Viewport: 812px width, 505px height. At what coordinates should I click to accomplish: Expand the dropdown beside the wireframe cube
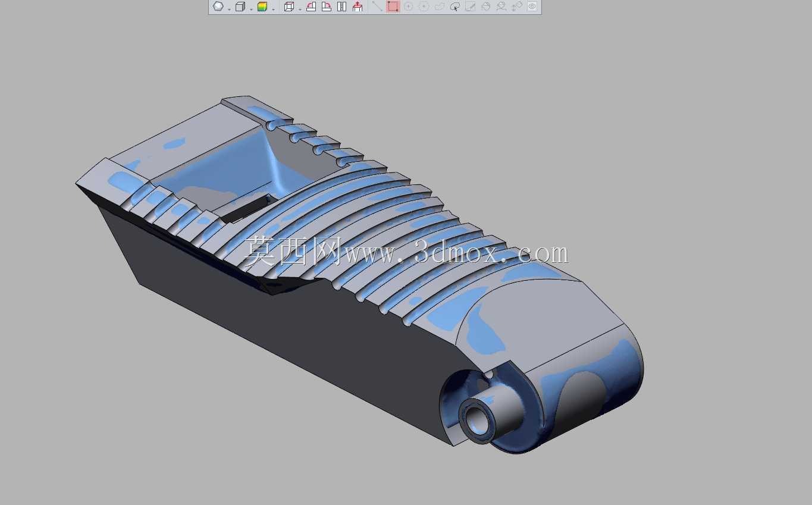(x=300, y=9)
